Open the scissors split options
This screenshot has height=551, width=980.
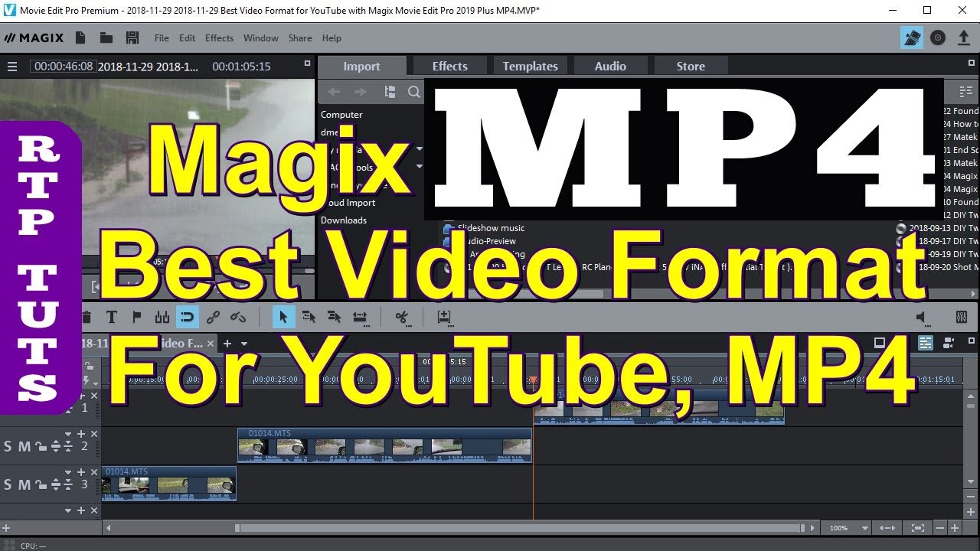402,317
